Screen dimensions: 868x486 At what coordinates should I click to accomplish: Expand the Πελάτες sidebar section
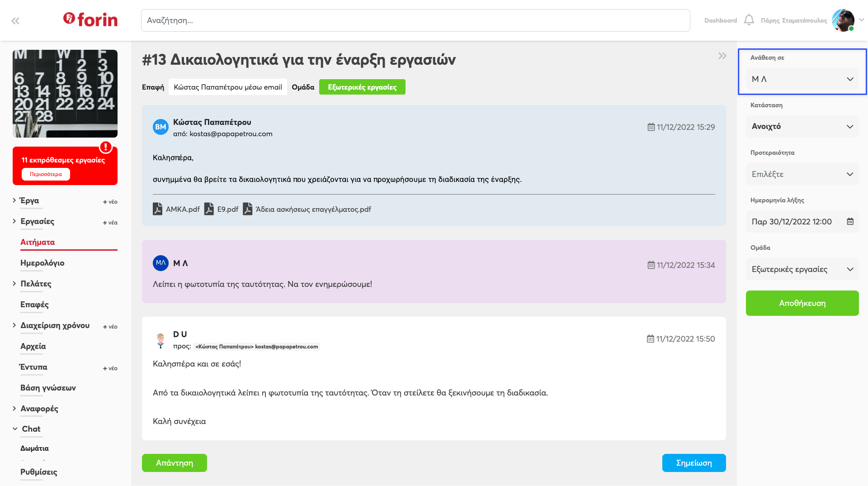(14, 283)
